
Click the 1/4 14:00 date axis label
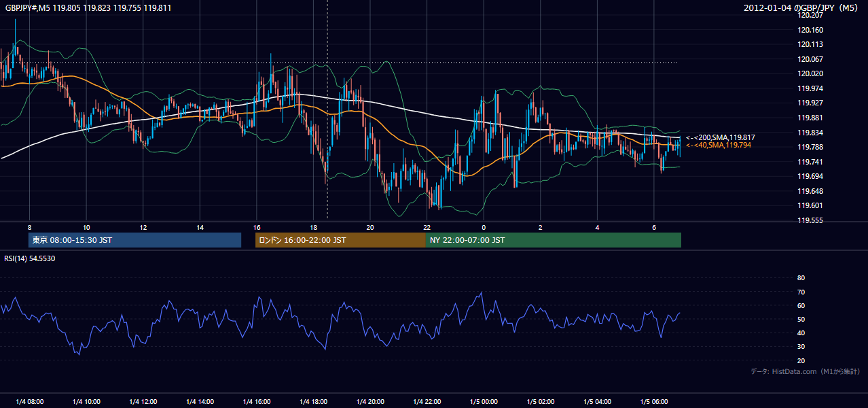pyautogui.click(x=200, y=402)
